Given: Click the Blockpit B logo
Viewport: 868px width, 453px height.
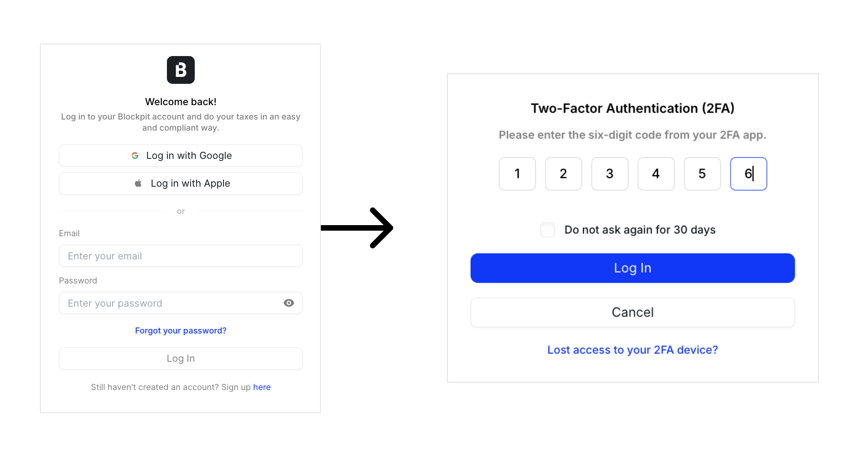Looking at the screenshot, I should point(181,70).
